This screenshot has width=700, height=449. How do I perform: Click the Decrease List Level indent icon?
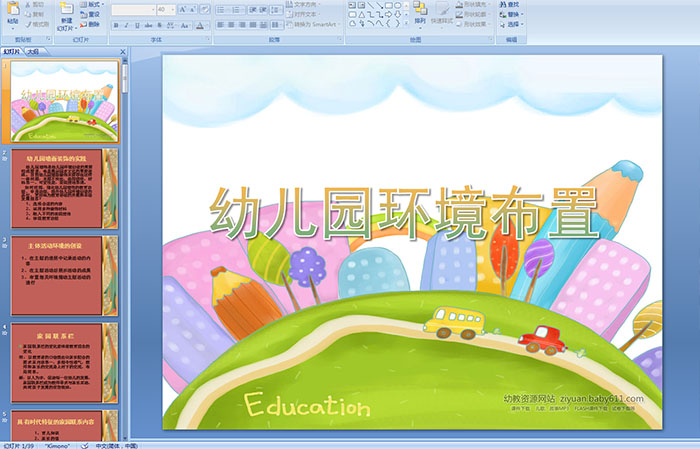click(x=253, y=10)
